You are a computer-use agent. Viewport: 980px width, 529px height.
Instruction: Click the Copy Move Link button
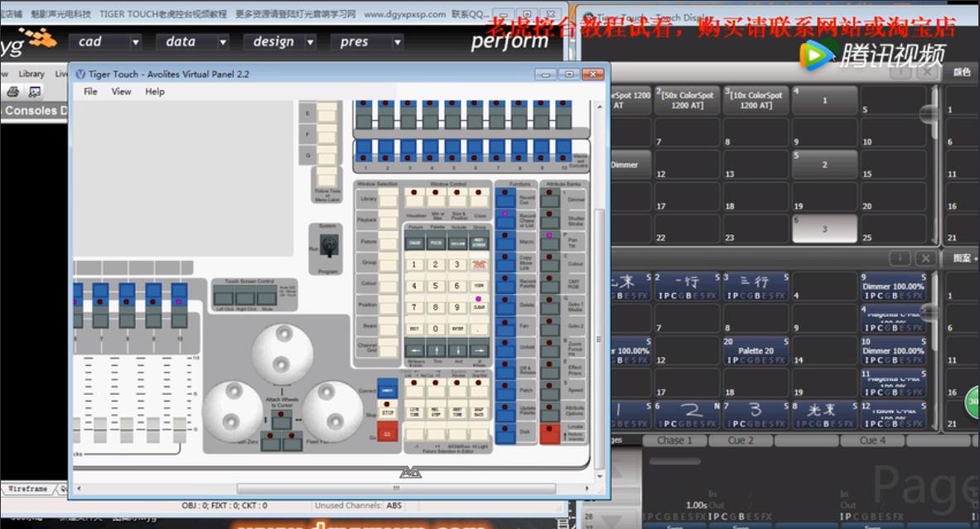(x=505, y=262)
